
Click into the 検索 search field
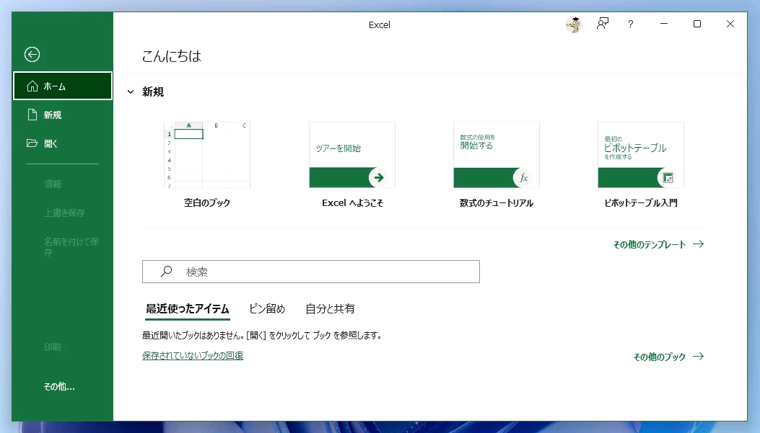(x=311, y=272)
